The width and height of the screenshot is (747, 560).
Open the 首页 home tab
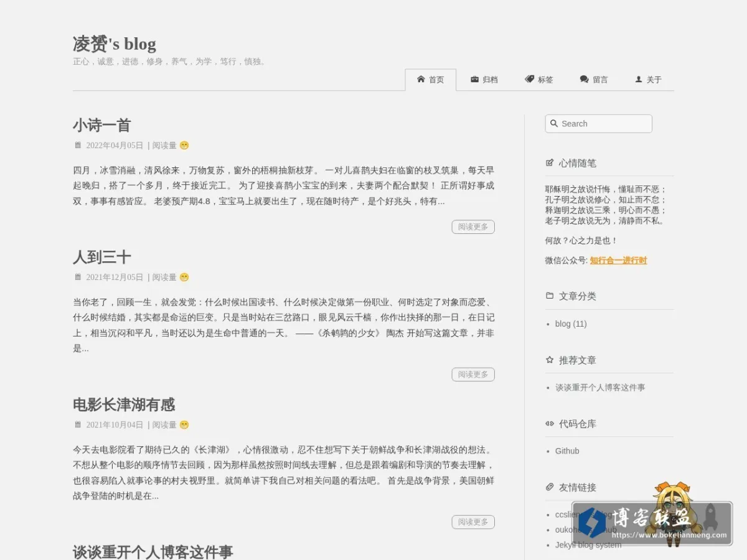pyautogui.click(x=430, y=80)
